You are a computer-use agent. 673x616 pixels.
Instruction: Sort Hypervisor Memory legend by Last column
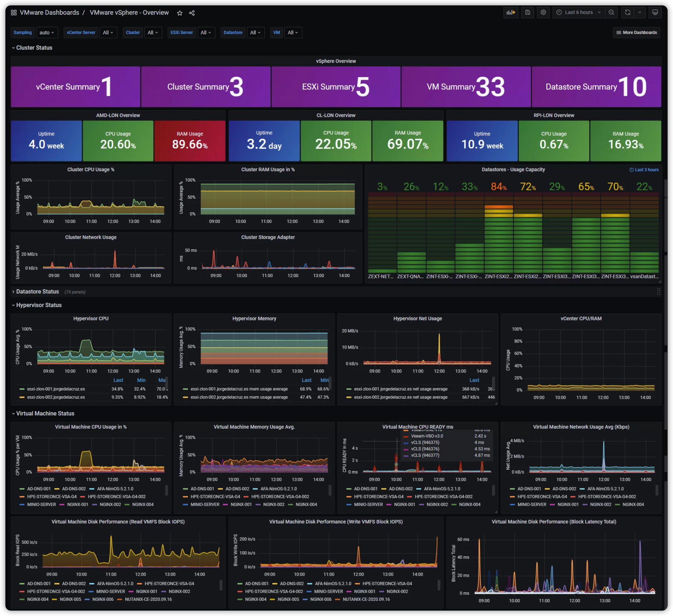tap(307, 380)
